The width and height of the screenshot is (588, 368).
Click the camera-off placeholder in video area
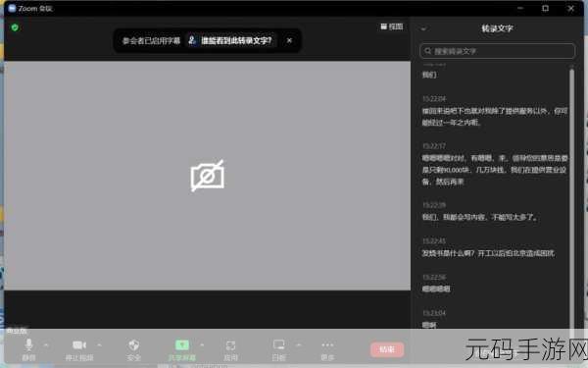click(208, 176)
